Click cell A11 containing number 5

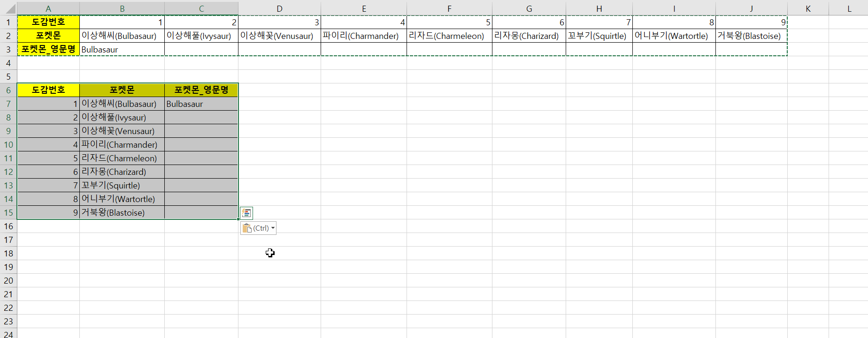pos(48,158)
